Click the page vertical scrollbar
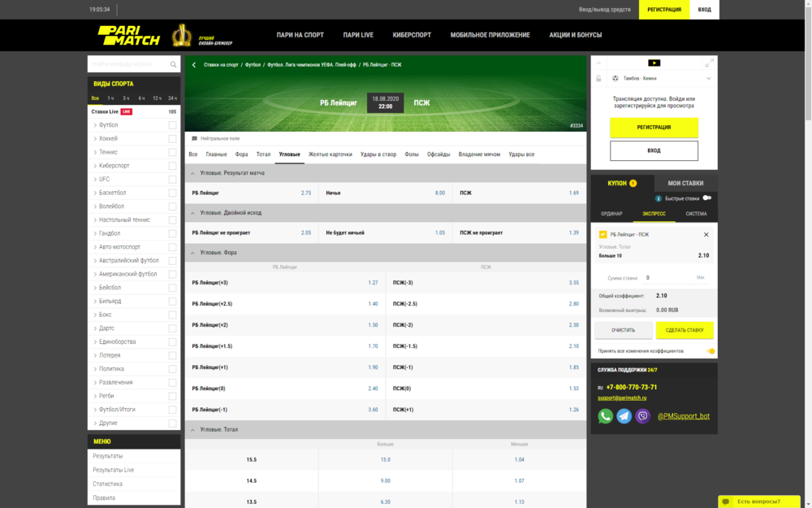Screen dimensions: 812x508 pyautogui.click(x=808, y=63)
